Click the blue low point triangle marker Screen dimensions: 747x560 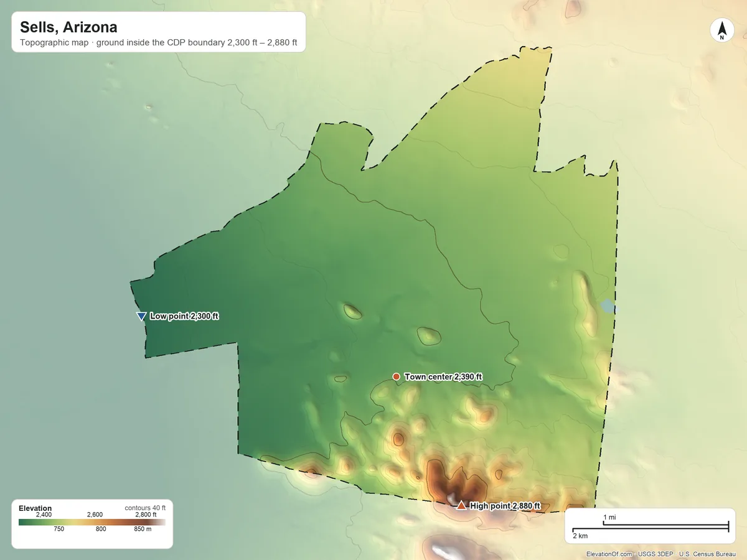(x=141, y=316)
